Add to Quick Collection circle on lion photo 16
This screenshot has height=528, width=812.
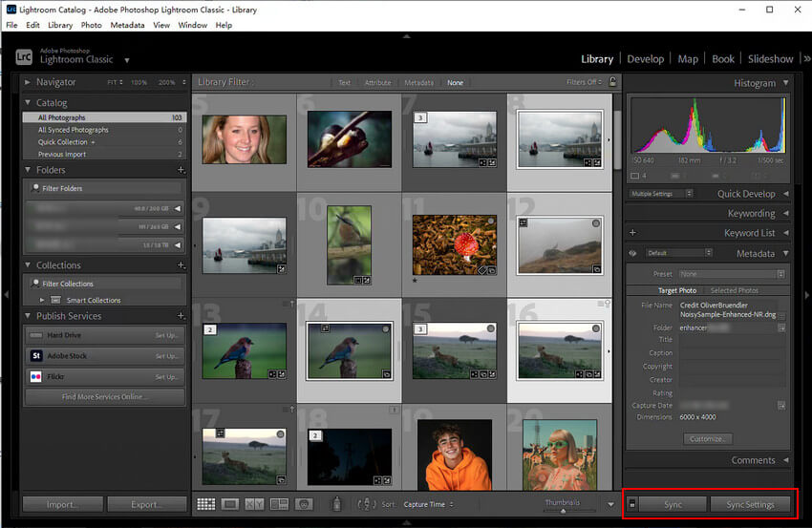coord(595,328)
